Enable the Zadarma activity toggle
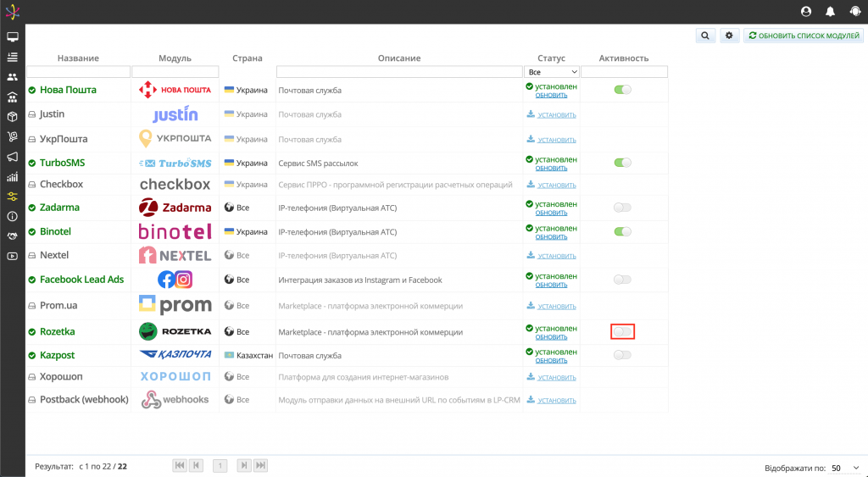The image size is (868, 477). [x=623, y=208]
